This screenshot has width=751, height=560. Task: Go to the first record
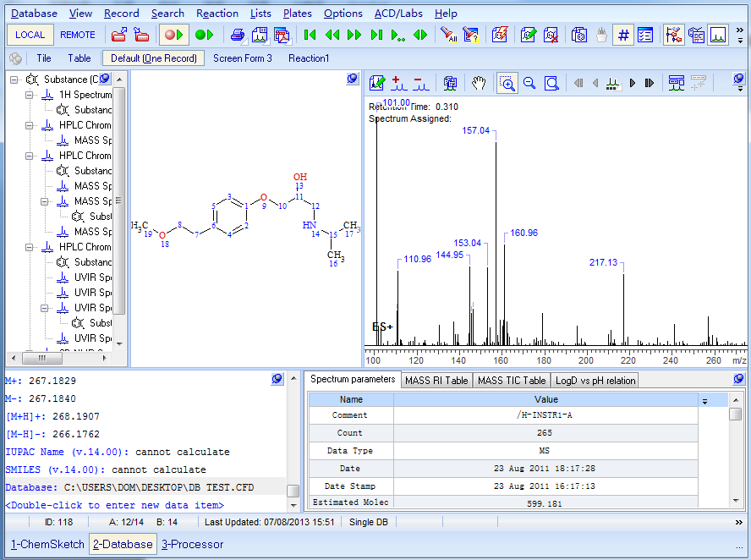click(x=310, y=35)
